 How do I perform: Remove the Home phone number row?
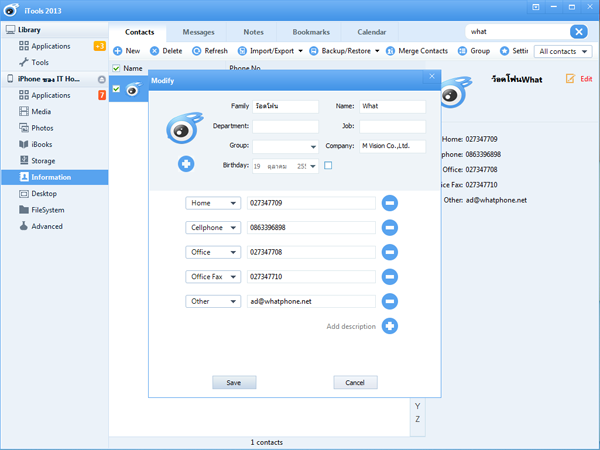[x=390, y=203]
